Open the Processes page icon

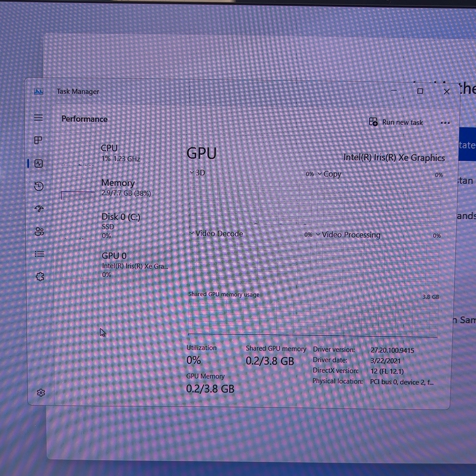click(38, 140)
